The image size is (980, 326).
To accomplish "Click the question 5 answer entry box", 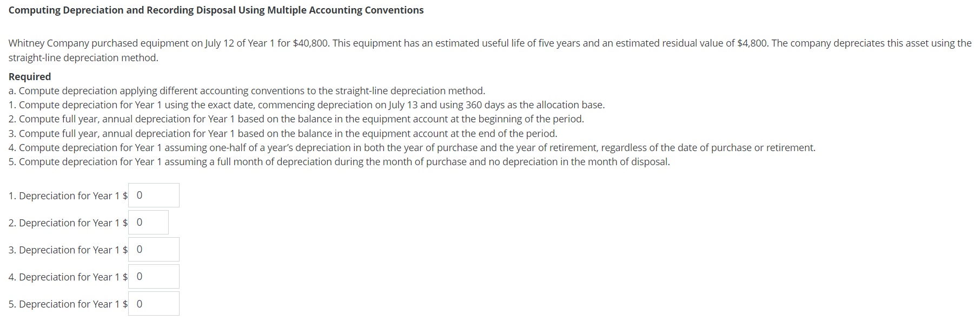I will pos(154,303).
